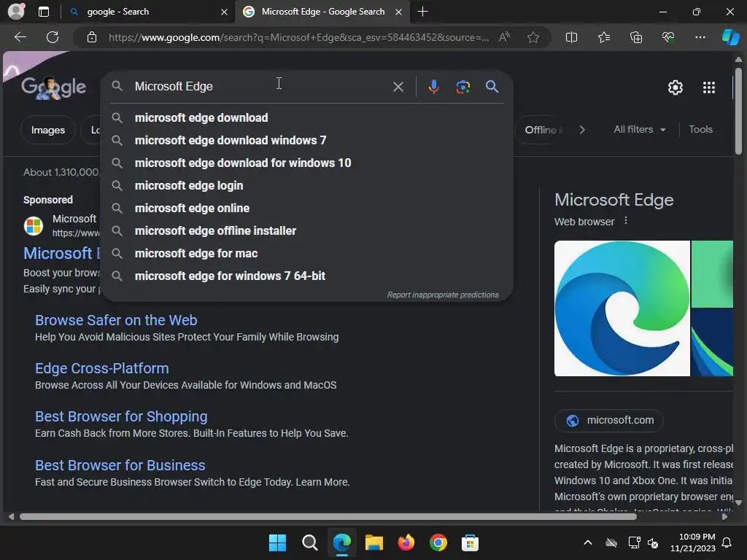
Task: Open the Windows Start menu
Action: pyautogui.click(x=277, y=542)
